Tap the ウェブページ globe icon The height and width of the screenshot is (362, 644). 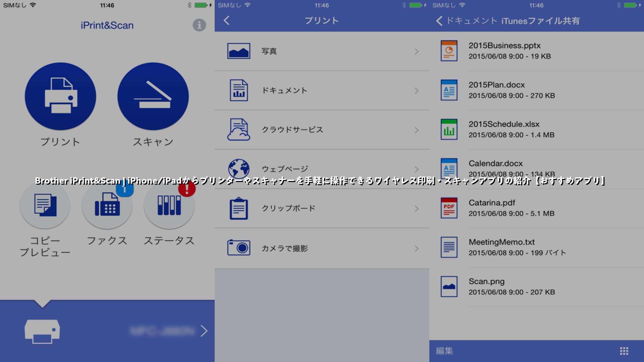click(239, 169)
